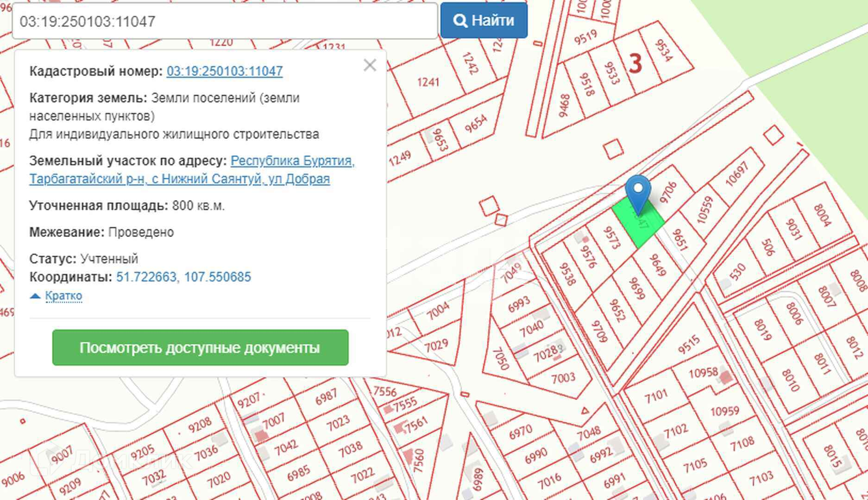Select parcel 530 on the map
Screen dimensions: 868x500
click(737, 272)
